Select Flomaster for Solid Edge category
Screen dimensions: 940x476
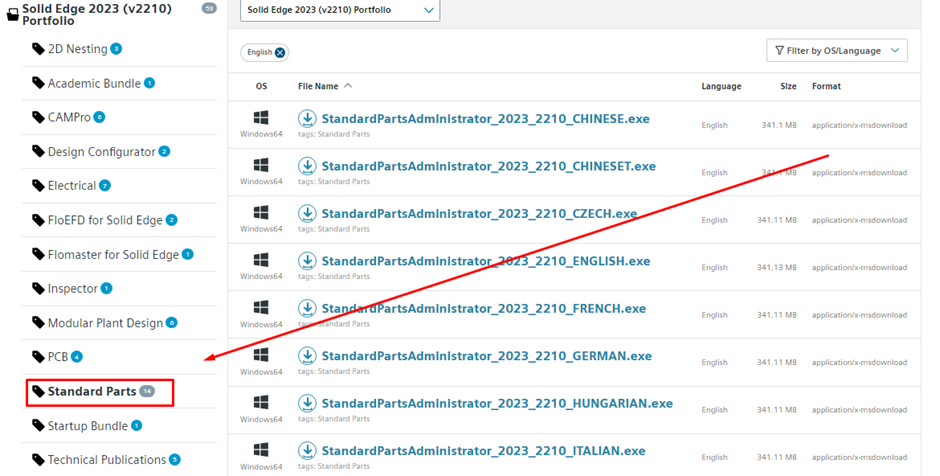113,255
